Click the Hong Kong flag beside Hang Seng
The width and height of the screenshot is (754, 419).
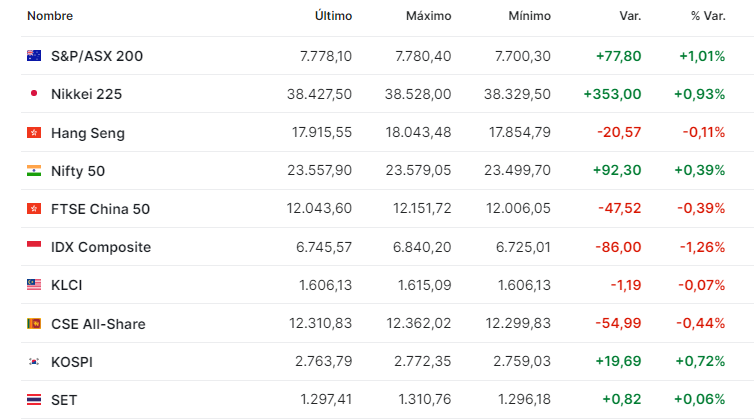pos(34,132)
